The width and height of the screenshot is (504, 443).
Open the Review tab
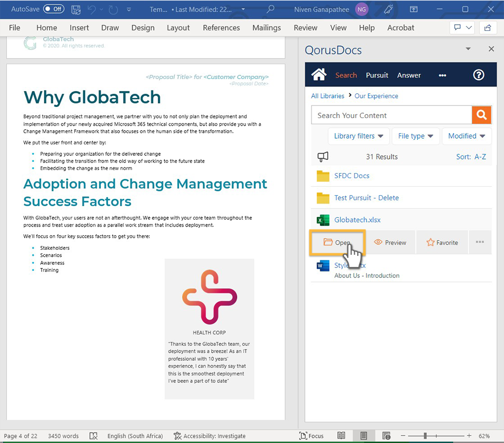305,28
